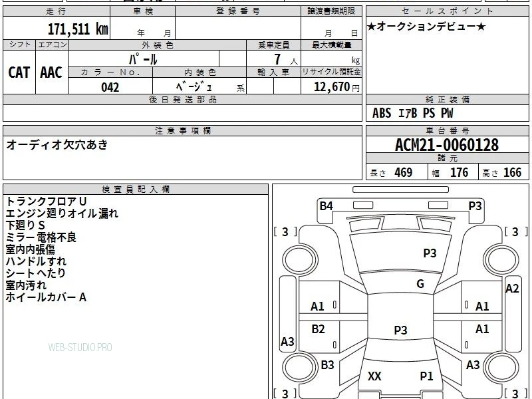Click the ★オークションデビュー★ sales point text
Image resolution: width=532 pixels, height=399 pixels.
[x=426, y=27]
